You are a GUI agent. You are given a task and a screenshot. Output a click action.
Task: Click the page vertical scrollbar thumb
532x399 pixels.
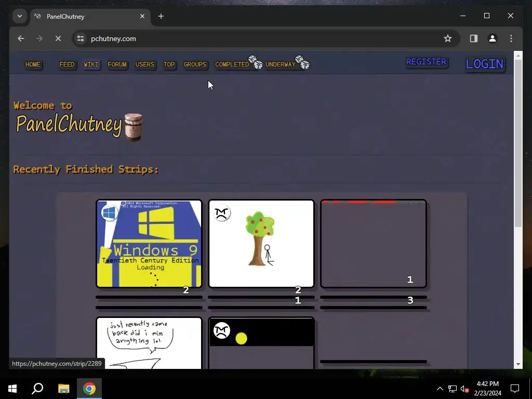click(518, 143)
